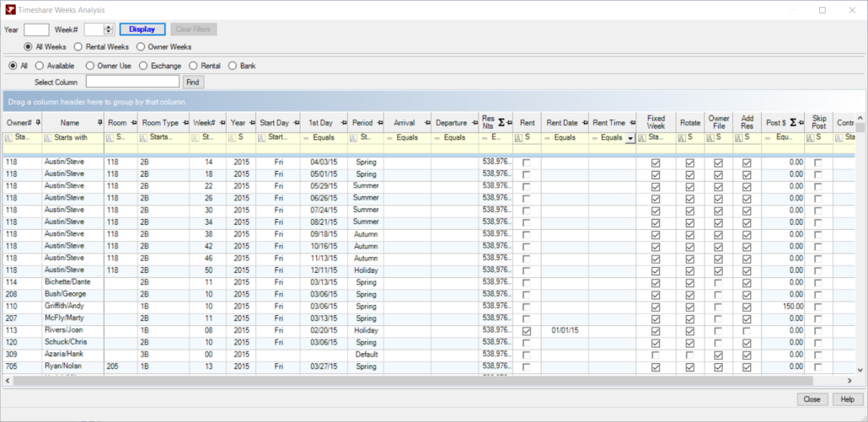
Task: Click the Year input field
Action: click(36, 29)
